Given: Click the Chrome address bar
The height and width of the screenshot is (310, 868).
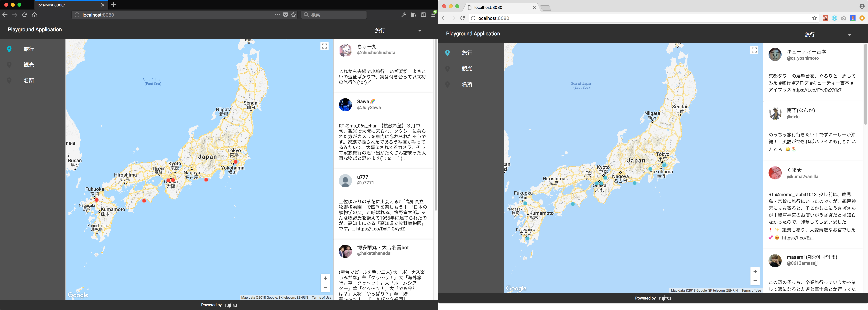Looking at the screenshot, I should 644,18.
